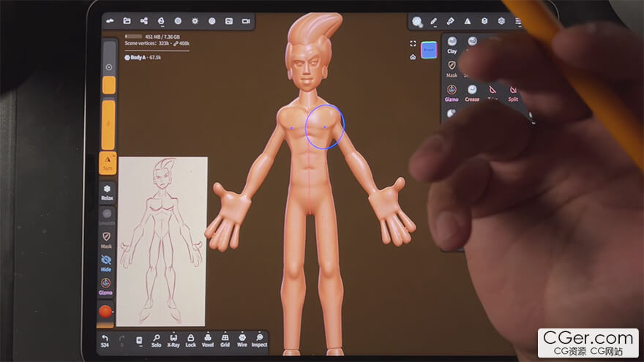Toggle the Grid display
644x362 pixels.
[225, 341]
